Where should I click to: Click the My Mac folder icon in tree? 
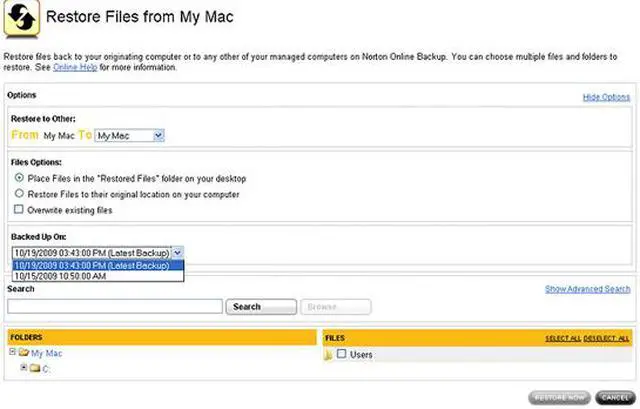(x=24, y=353)
